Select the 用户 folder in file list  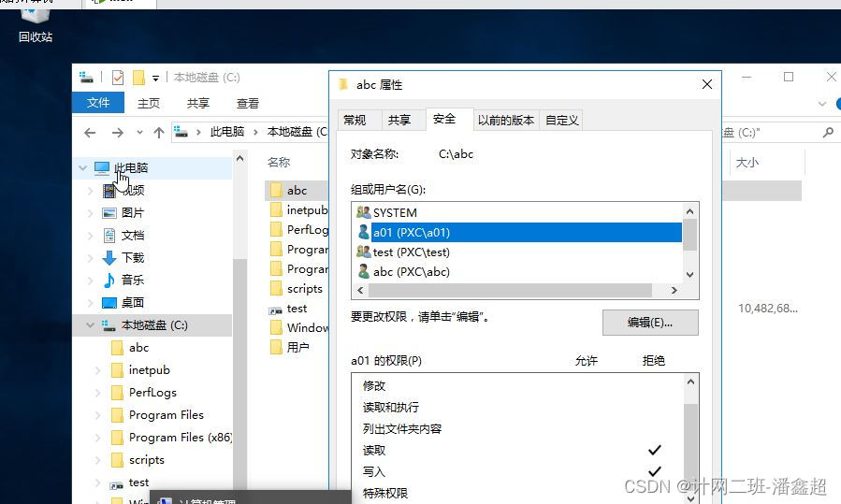pos(297,348)
